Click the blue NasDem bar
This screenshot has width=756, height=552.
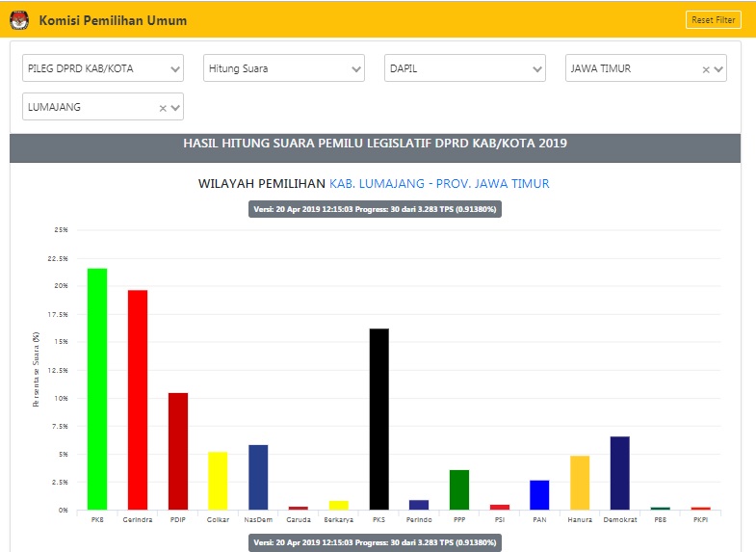click(x=258, y=477)
